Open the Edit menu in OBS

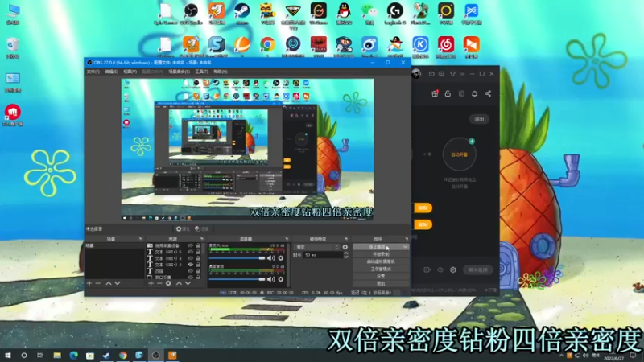coord(111,72)
